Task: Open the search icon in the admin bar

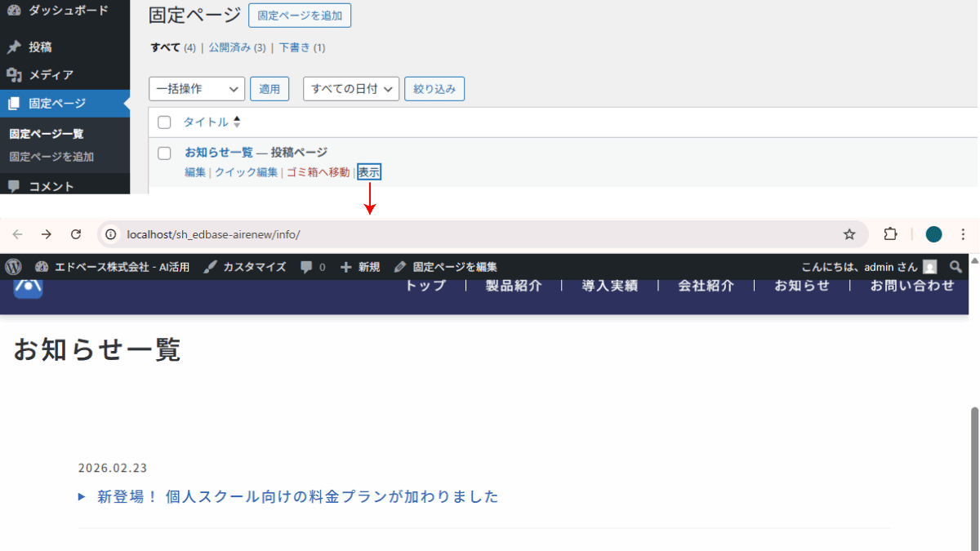Action: point(955,266)
